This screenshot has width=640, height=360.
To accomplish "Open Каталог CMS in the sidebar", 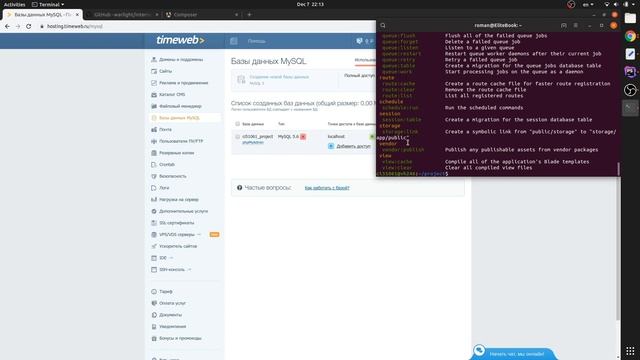I will click(172, 94).
